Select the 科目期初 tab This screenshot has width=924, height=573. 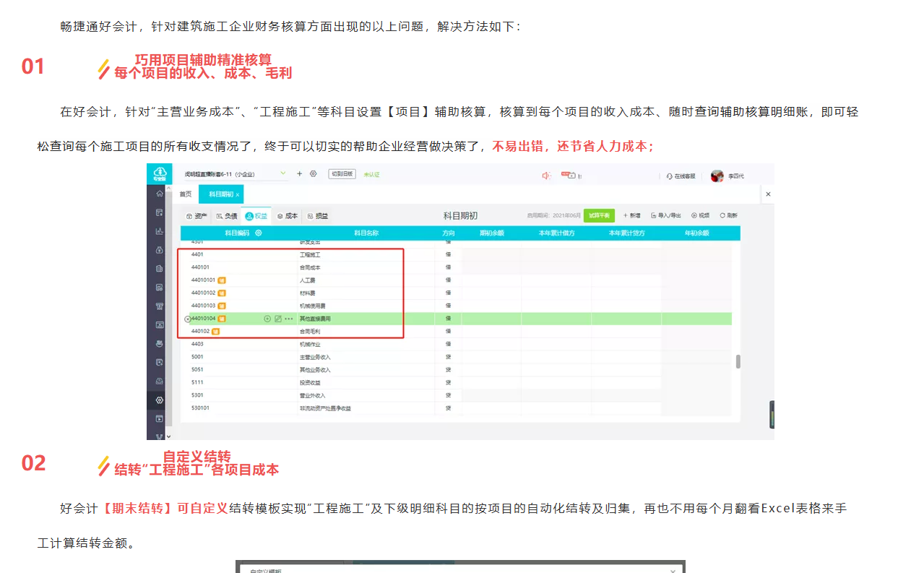click(221, 194)
